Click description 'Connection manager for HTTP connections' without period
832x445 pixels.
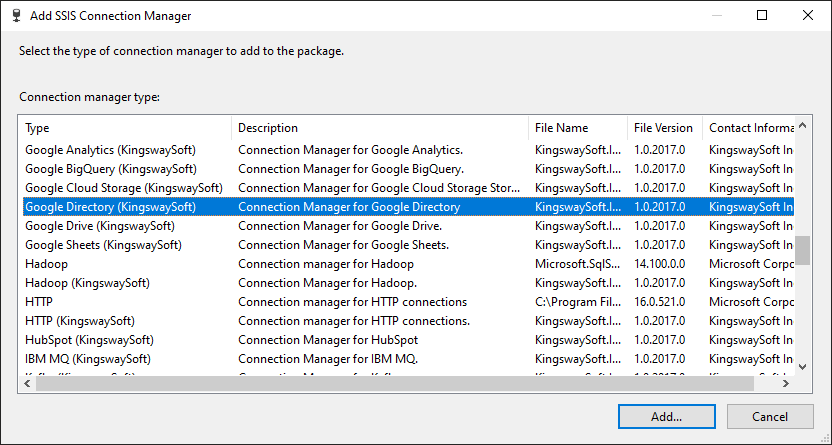click(352, 302)
